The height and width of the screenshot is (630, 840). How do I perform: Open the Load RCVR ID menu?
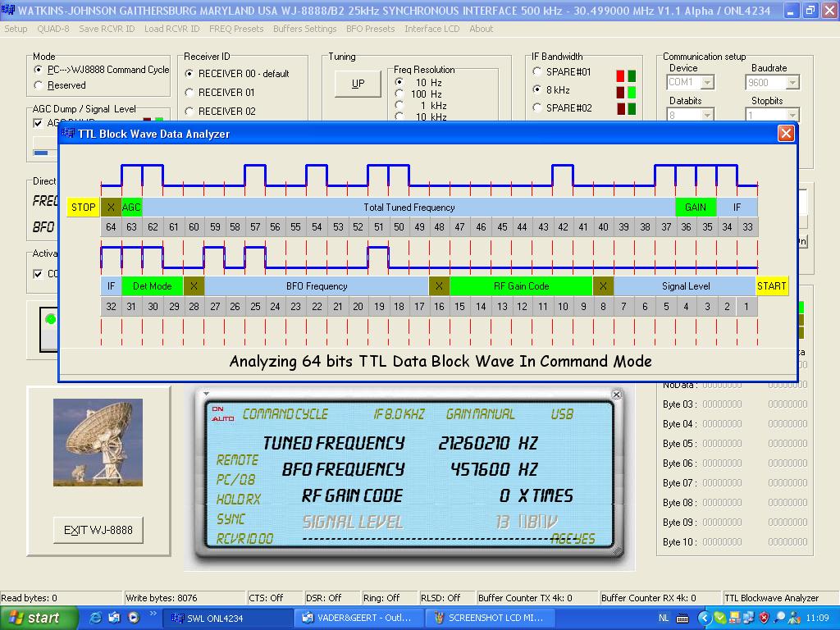(172, 29)
